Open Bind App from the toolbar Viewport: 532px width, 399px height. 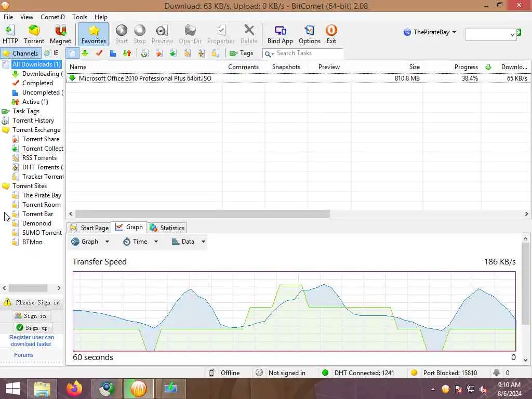[x=280, y=34]
